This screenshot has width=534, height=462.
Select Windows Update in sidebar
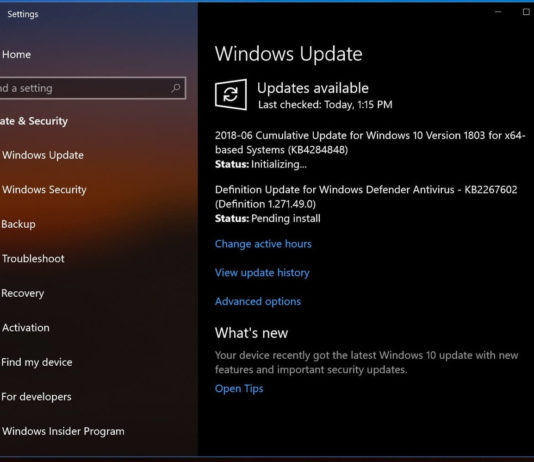click(43, 155)
